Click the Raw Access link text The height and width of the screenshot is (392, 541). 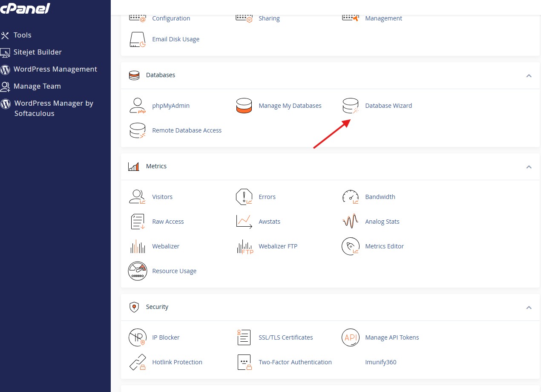pos(168,222)
